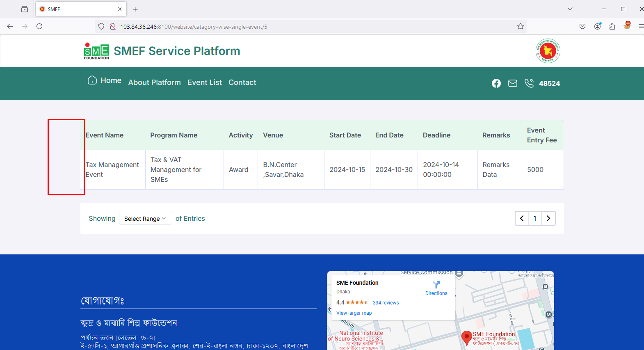Image resolution: width=644 pixels, height=350 pixels.
Task: Click the Contact link
Action: point(242,82)
